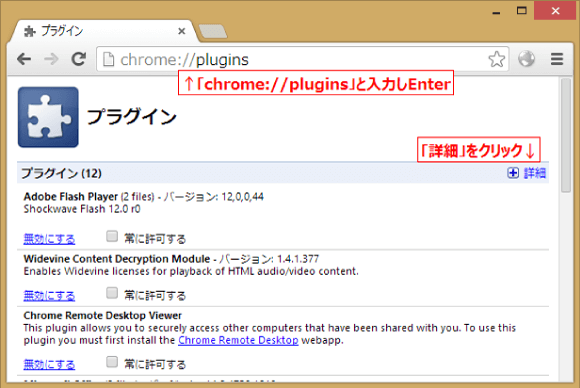Click the plus icon beside 詳細
This screenshot has width=580, height=388.
pos(513,173)
